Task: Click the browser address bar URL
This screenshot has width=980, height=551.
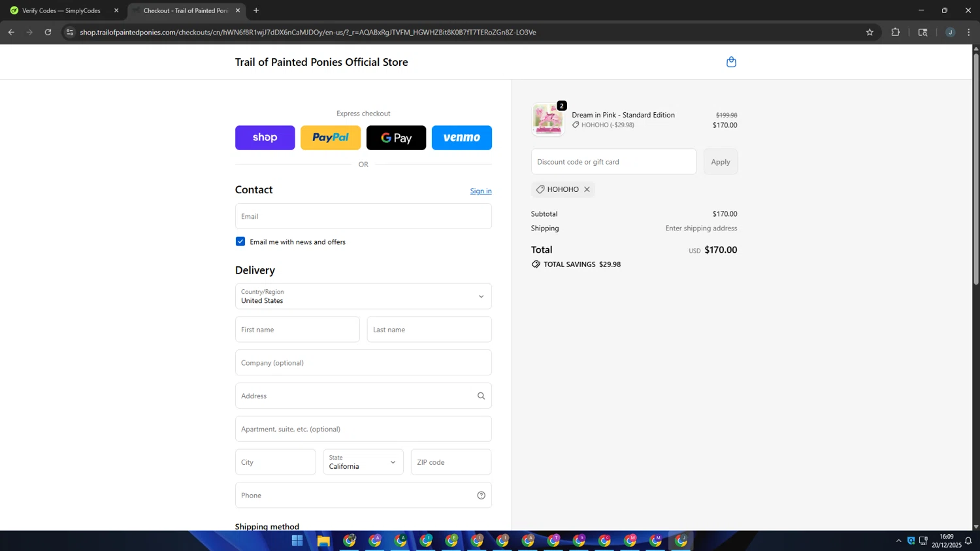Action: pos(308,32)
